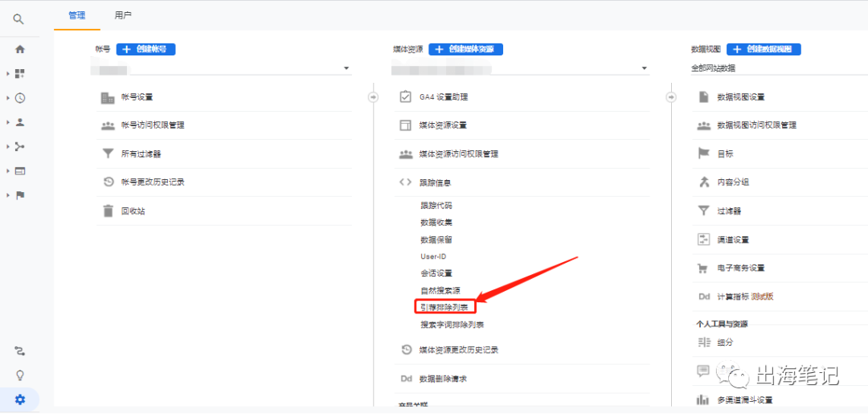
Task: Expand the customization section arrow in sidebar
Action: (x=8, y=74)
